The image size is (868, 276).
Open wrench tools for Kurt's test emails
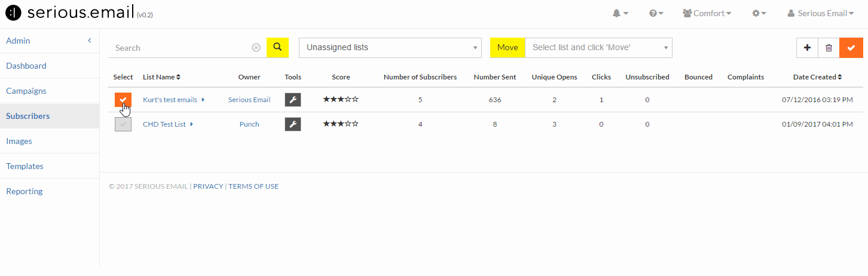coord(293,100)
